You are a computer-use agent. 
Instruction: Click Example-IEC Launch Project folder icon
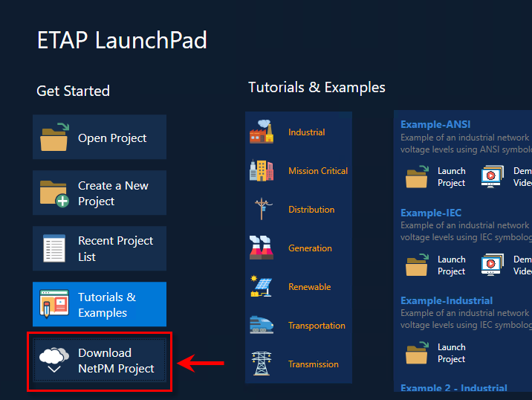(x=417, y=265)
